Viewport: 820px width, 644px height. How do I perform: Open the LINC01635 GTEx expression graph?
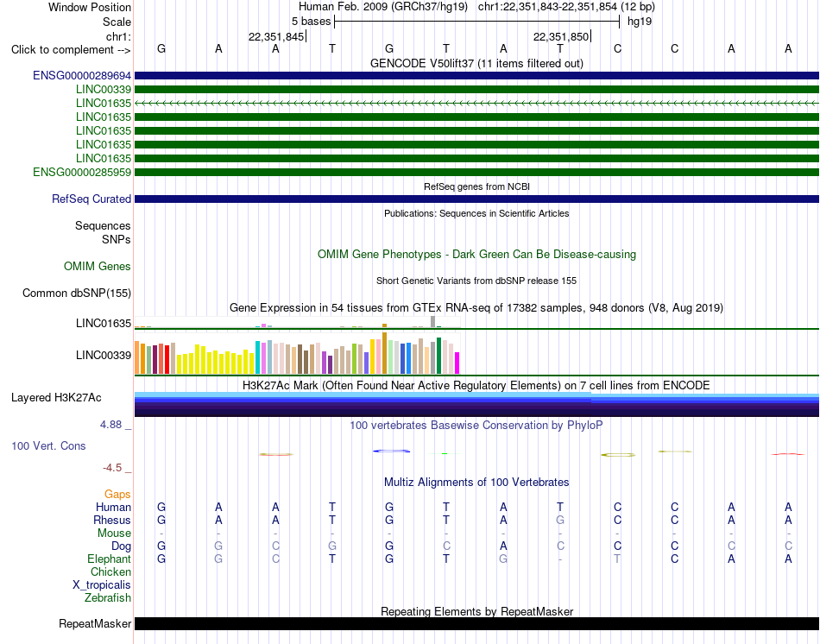pyautogui.click(x=297, y=322)
